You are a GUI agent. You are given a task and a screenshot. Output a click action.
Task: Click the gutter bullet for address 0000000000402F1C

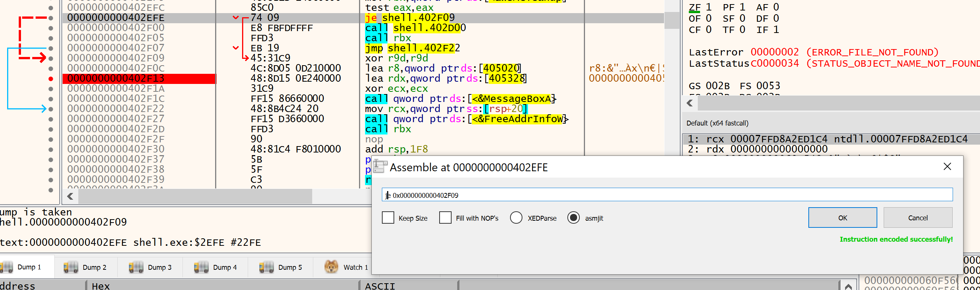51,99
